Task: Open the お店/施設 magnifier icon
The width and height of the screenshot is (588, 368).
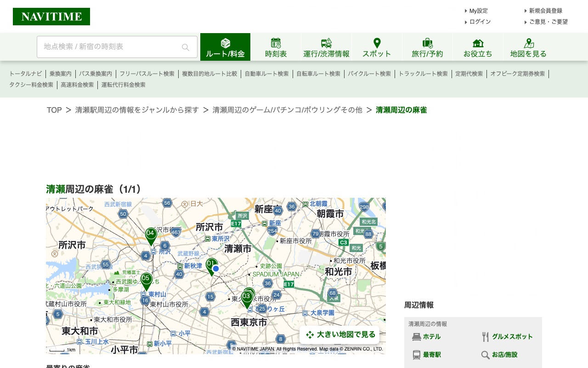Action: coord(485,355)
